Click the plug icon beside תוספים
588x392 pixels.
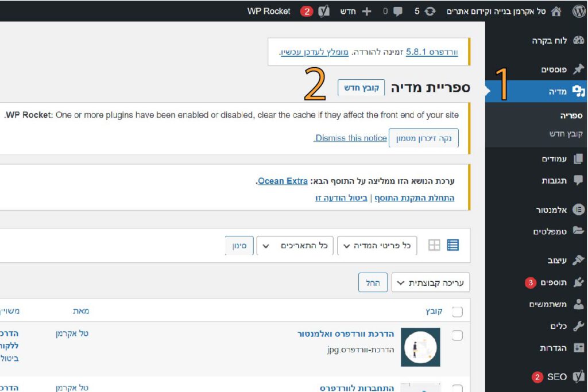point(579,282)
